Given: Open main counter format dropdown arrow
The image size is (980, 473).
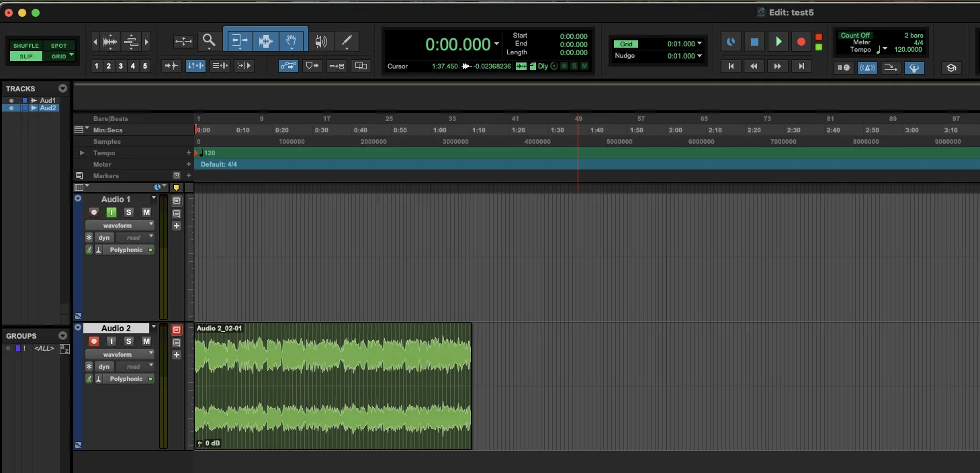Looking at the screenshot, I should pos(497,44).
